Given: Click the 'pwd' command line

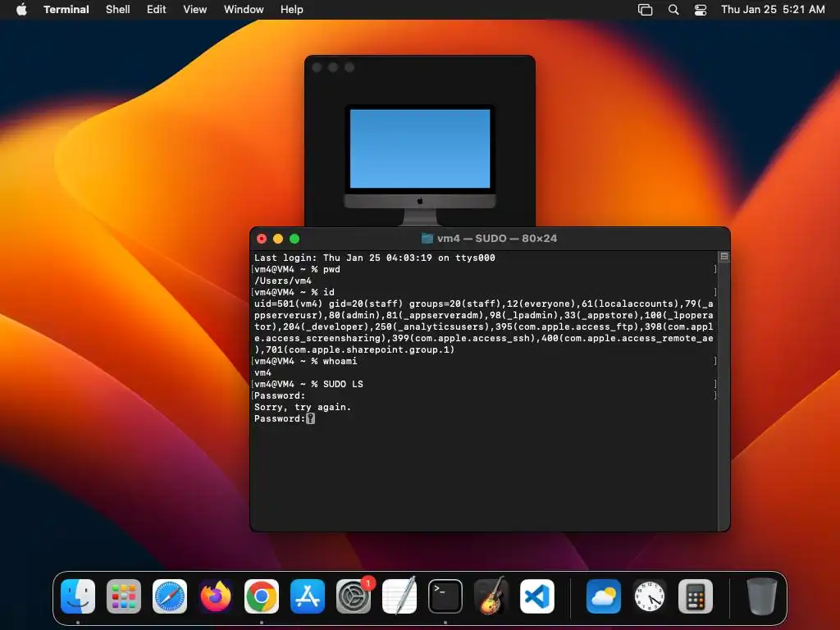Looking at the screenshot, I should coord(297,269).
